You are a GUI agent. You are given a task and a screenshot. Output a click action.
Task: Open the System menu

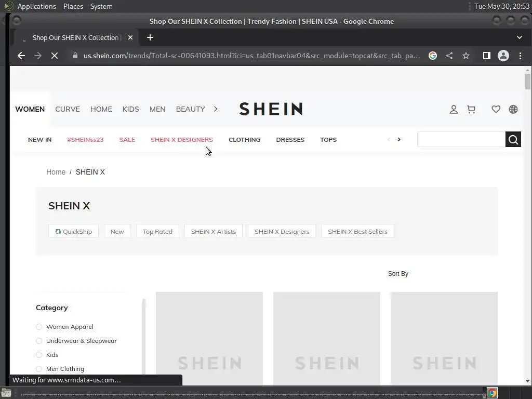[101, 6]
